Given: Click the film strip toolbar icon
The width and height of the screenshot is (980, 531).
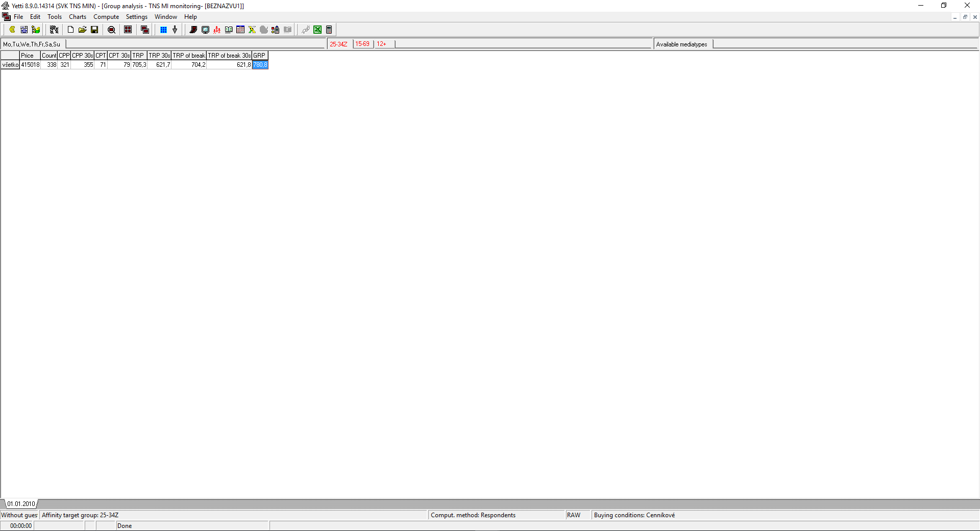Looking at the screenshot, I should pyautogui.click(x=193, y=30).
